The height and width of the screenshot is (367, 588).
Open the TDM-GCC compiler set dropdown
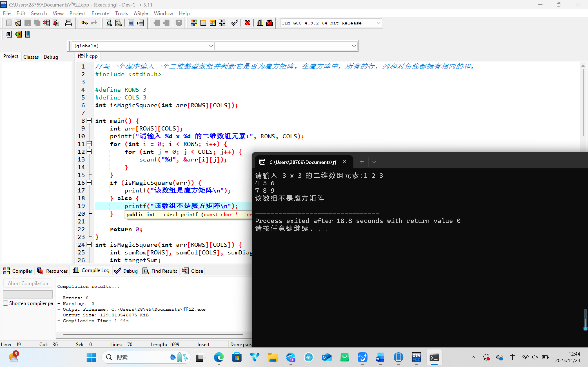(378, 23)
